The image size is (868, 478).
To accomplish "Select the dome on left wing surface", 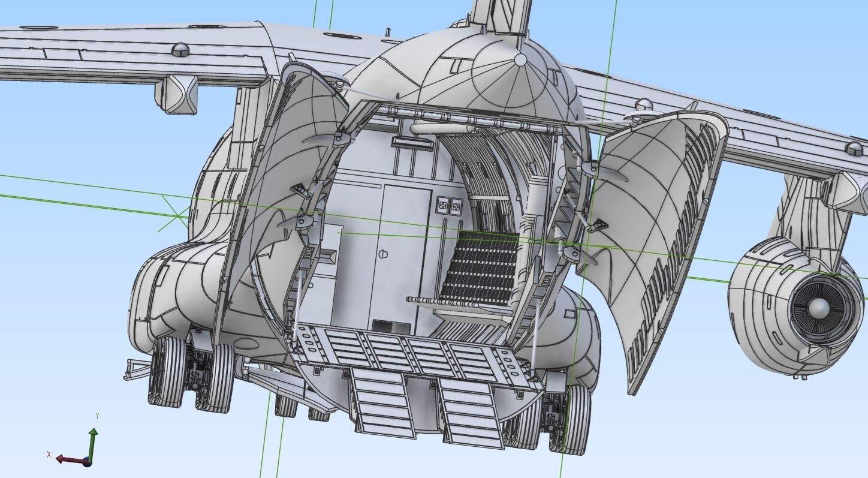I will [x=180, y=50].
